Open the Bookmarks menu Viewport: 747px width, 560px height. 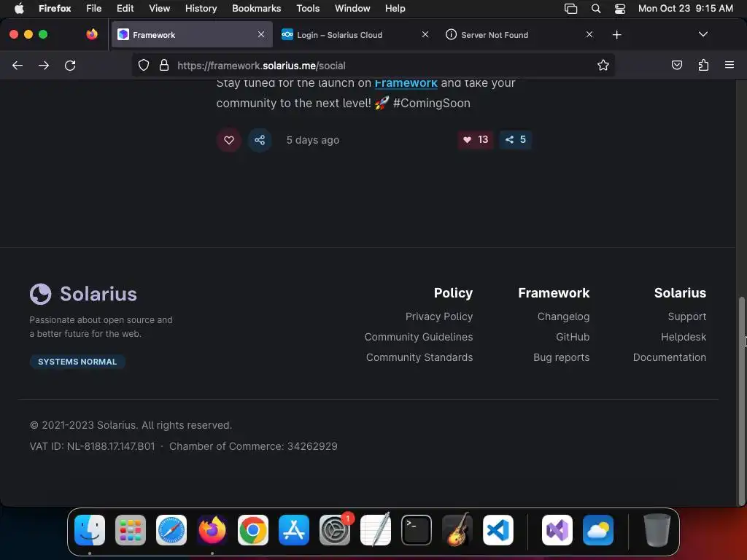pos(256,8)
